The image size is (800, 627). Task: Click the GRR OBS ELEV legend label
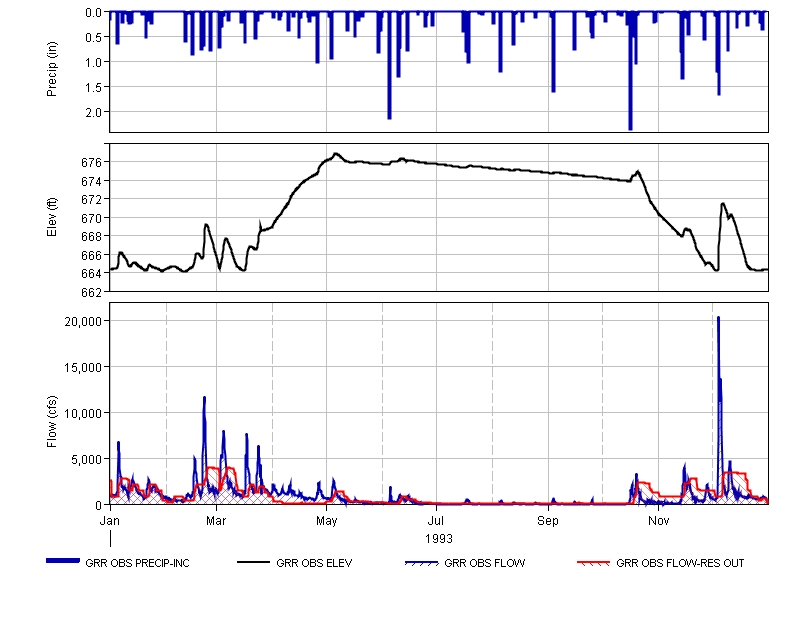(314, 563)
